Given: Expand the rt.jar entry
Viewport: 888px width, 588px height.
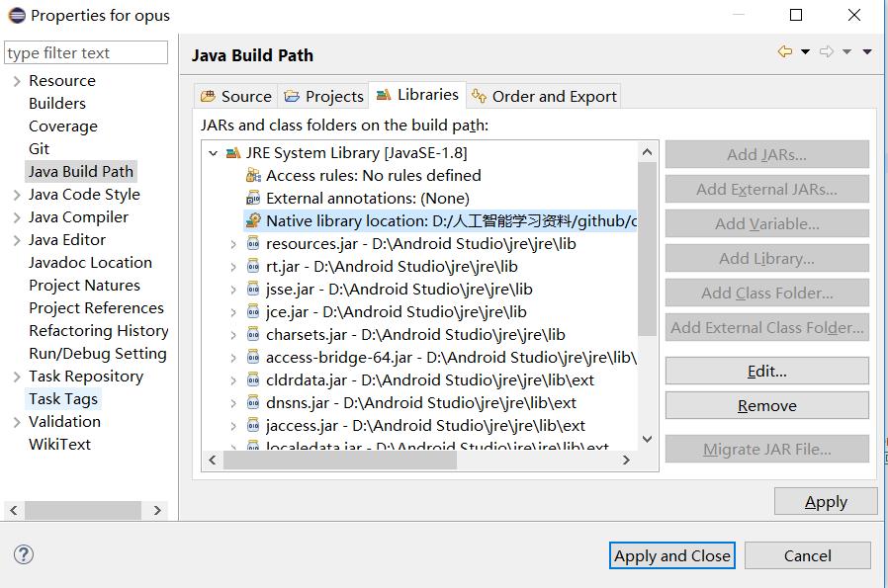Looking at the screenshot, I should tap(233, 267).
